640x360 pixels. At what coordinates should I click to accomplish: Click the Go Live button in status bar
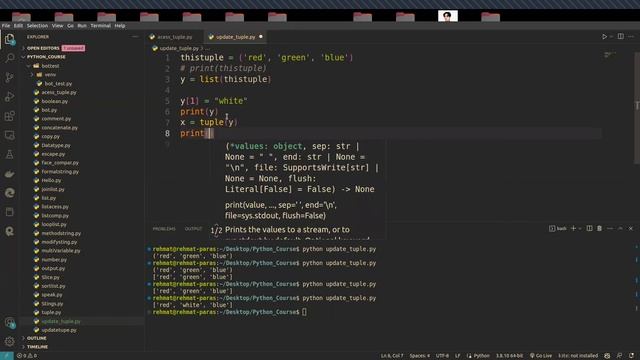point(541,356)
